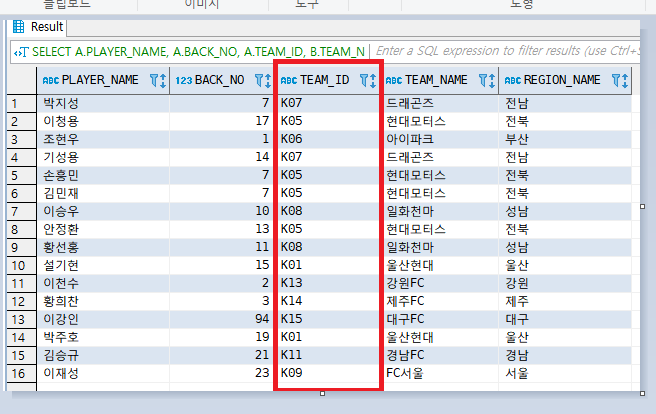Click TEAM_ID cell K15
This screenshot has height=414, width=656.
[327, 319]
